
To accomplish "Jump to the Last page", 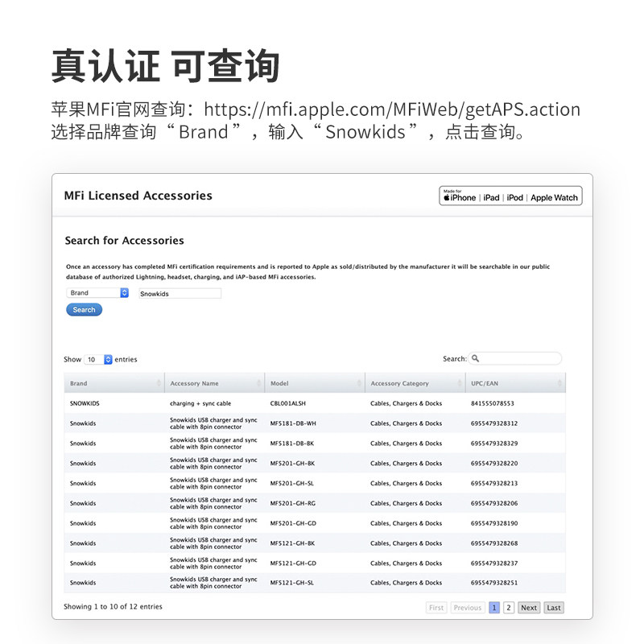I will click(x=554, y=608).
